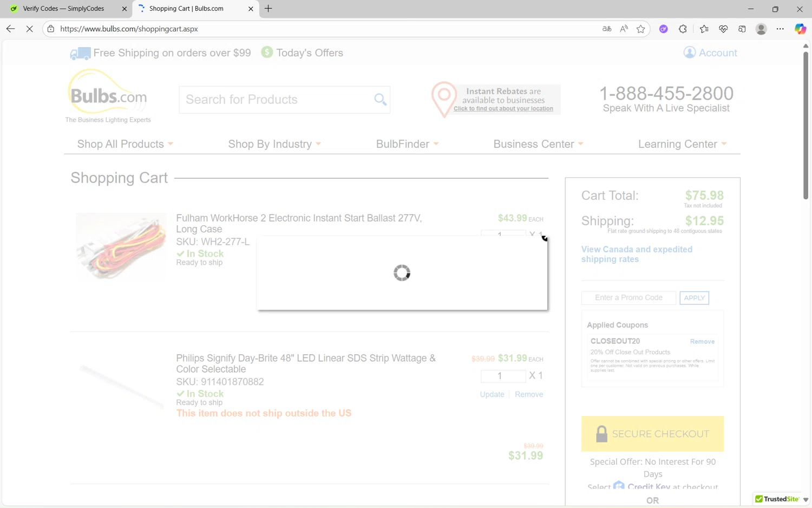Open a new tab with the plus button
The image size is (812, 508).
[x=268, y=9]
